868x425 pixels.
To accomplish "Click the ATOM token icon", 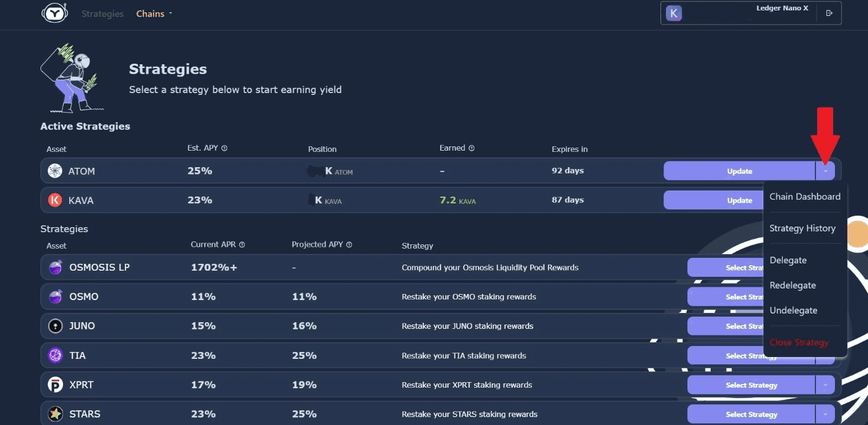I will [x=55, y=171].
